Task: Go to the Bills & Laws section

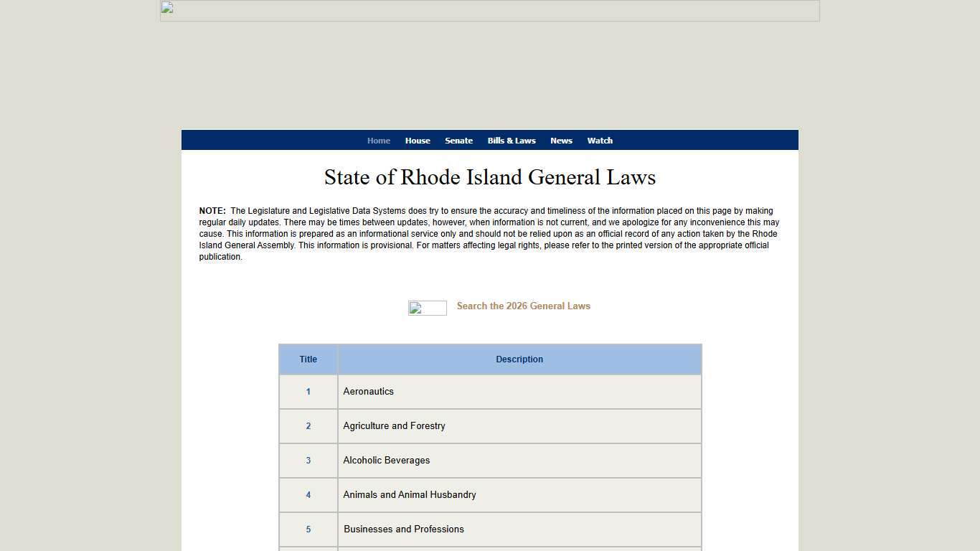Action: tap(511, 140)
